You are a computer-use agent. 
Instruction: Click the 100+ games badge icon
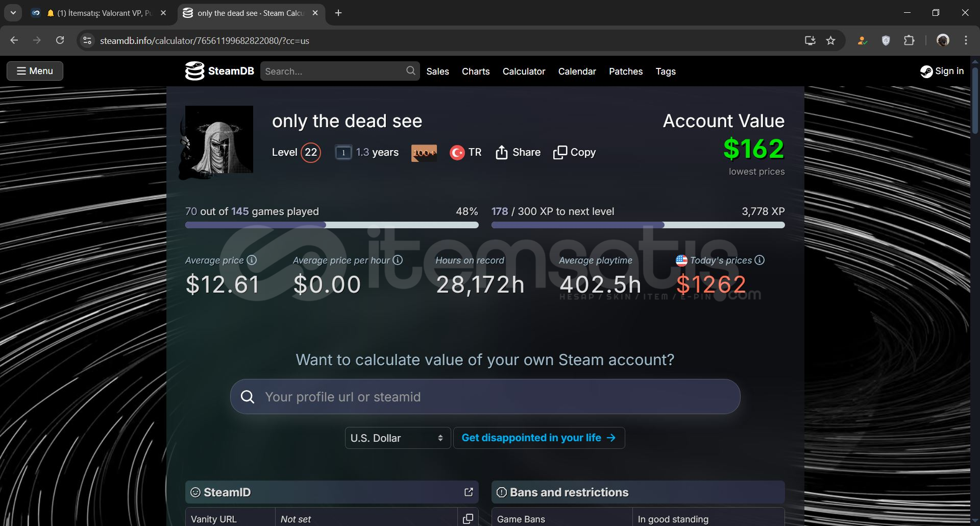click(424, 153)
